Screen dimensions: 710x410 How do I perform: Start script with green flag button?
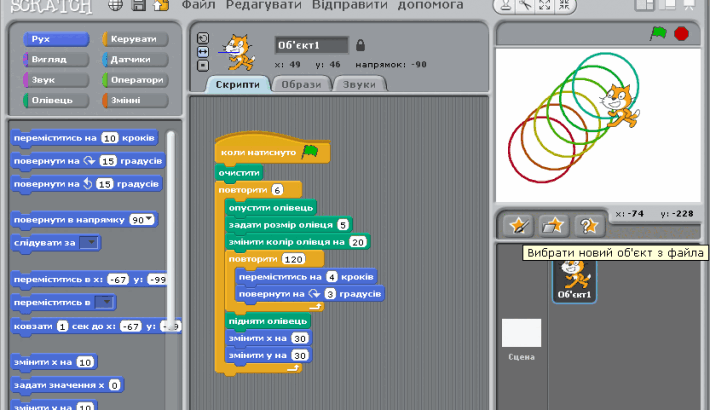pyautogui.click(x=658, y=34)
